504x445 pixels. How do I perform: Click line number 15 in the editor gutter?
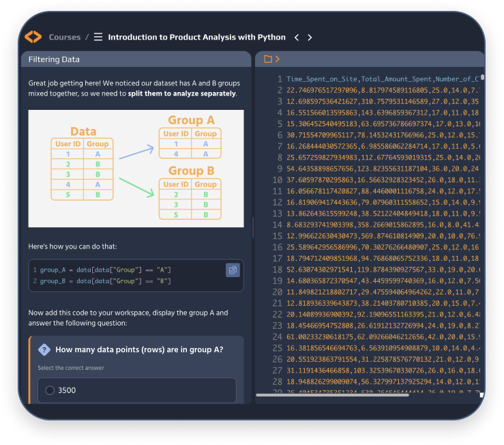click(278, 235)
